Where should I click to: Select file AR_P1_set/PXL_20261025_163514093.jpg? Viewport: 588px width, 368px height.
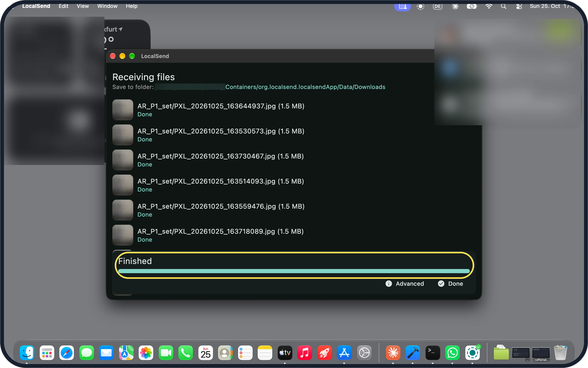tap(221, 181)
